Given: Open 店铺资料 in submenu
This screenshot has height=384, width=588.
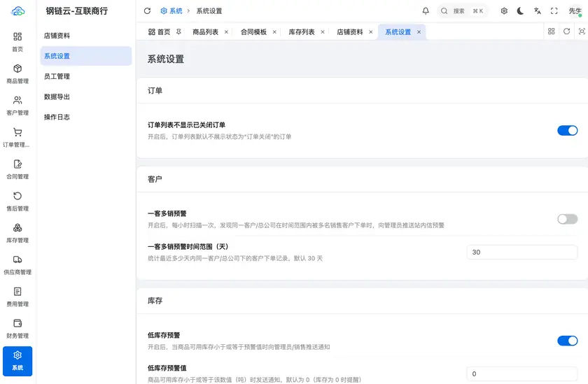Looking at the screenshot, I should (86, 36).
